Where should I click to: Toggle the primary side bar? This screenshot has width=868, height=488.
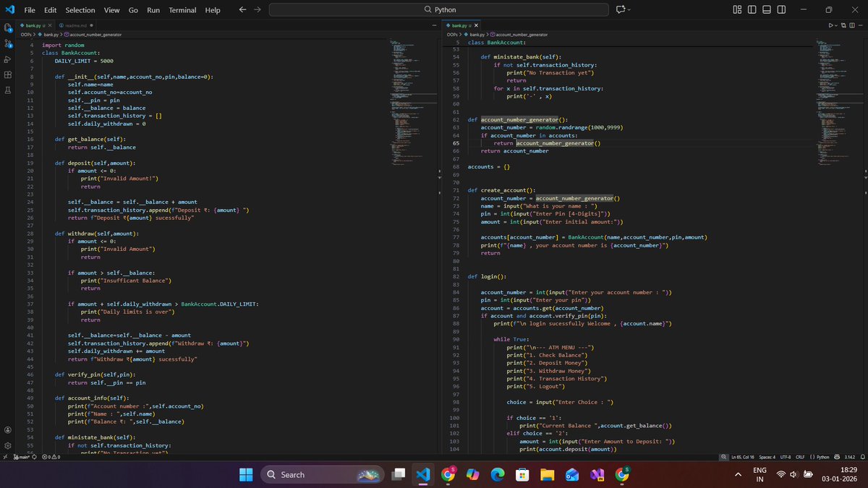pyautogui.click(x=752, y=10)
